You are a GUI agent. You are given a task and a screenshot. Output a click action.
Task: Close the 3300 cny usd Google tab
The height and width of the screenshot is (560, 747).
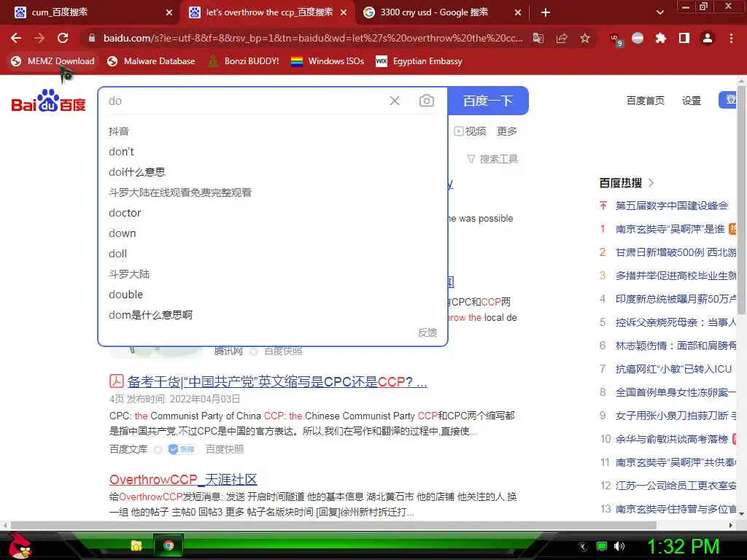518,13
